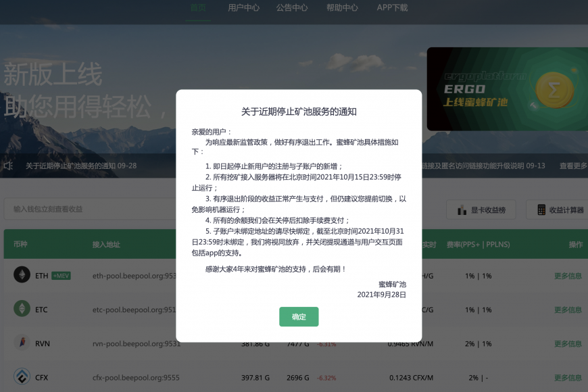
Task: Open 更多信息 for the ETC row
Action: pos(568,310)
